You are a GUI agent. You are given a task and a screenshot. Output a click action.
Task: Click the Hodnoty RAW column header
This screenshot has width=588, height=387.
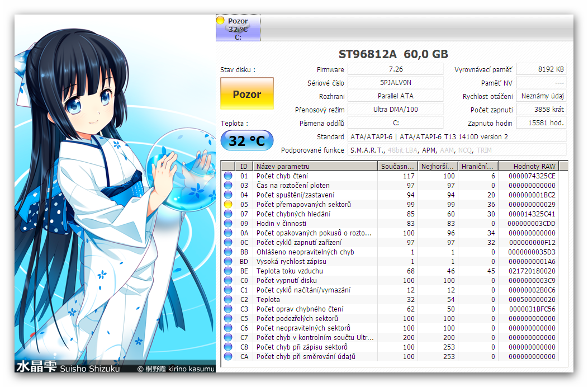click(x=529, y=166)
